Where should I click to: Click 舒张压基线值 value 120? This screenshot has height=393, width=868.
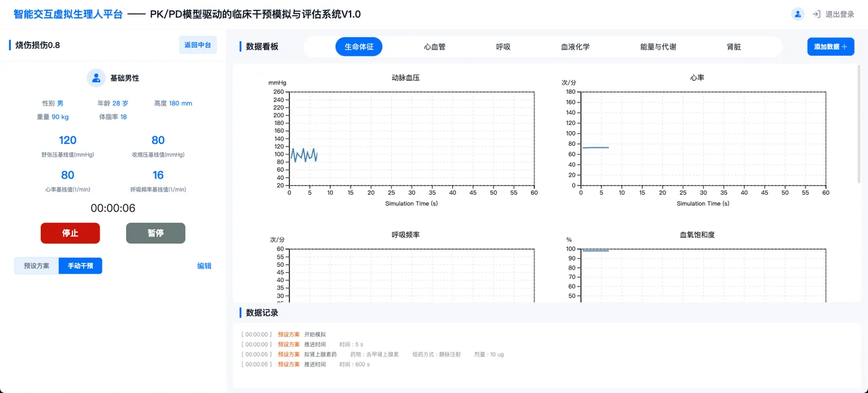click(68, 141)
